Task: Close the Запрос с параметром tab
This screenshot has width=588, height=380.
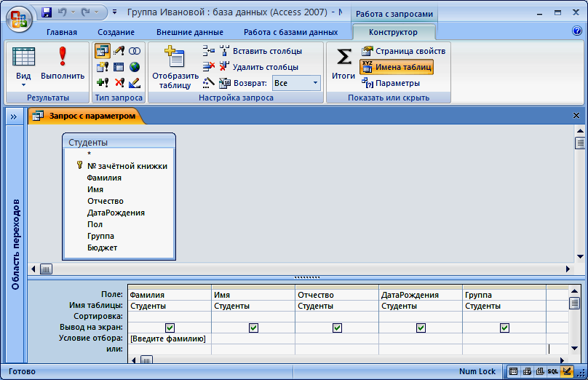Action: pos(576,116)
